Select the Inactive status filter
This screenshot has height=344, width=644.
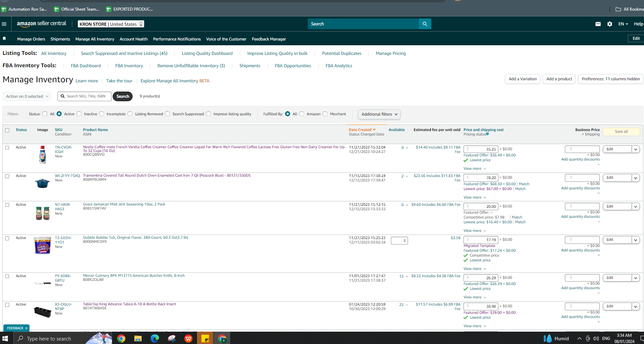click(79, 114)
